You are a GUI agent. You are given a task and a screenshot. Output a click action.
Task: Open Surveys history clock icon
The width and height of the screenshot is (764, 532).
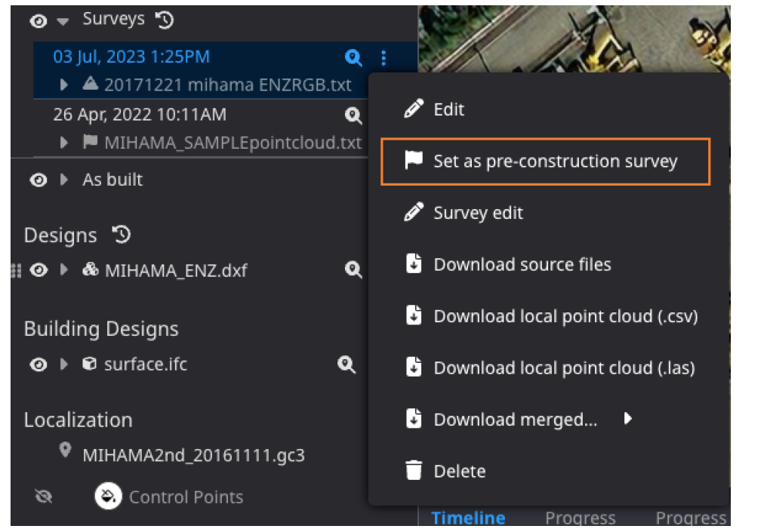(x=165, y=20)
